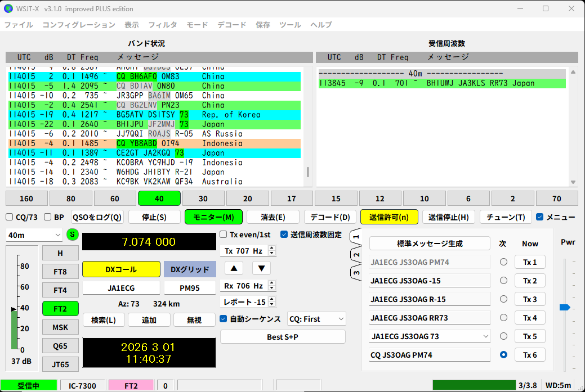Open the CQ: First dropdown
The image size is (585, 392).
316,319
